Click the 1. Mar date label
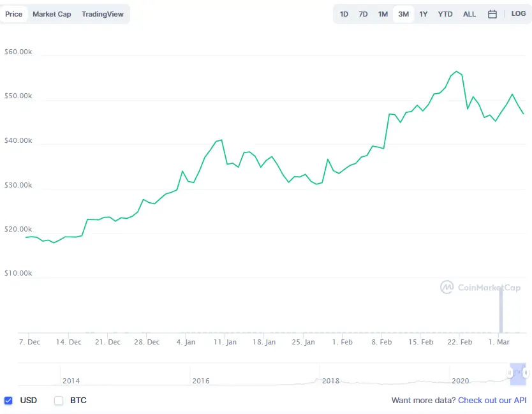Screen dimensions: 532x414 [499, 342]
